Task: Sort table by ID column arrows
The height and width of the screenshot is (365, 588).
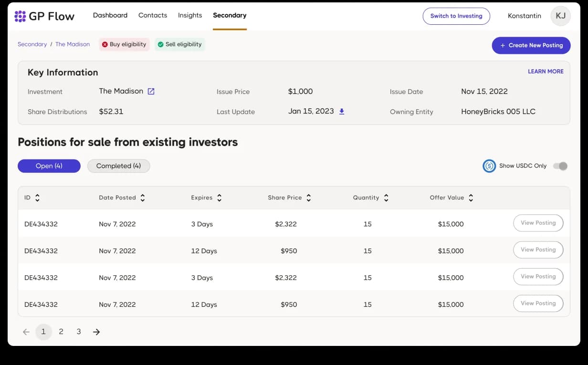Action: click(x=37, y=198)
